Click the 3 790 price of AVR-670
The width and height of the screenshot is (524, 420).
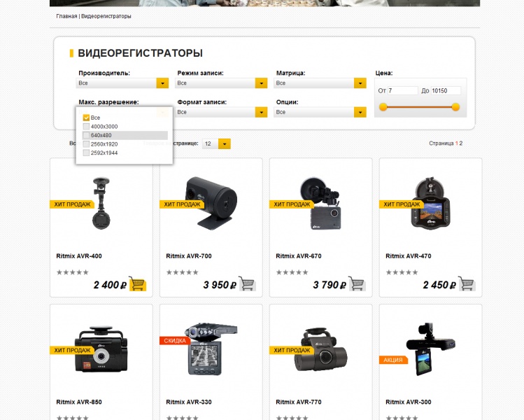click(x=330, y=285)
